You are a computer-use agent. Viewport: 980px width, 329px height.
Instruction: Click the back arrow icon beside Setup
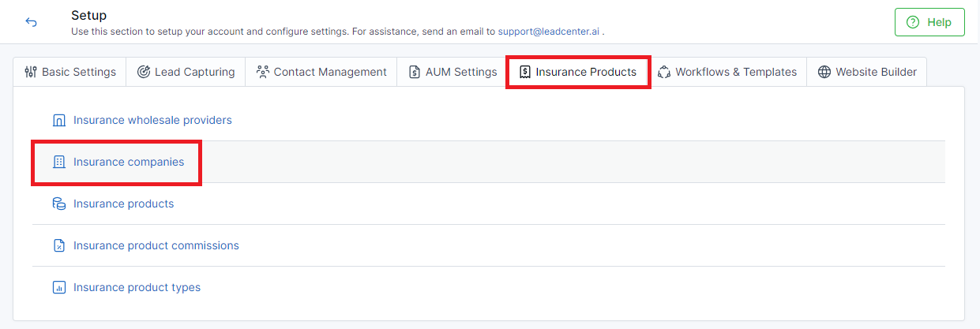32,22
